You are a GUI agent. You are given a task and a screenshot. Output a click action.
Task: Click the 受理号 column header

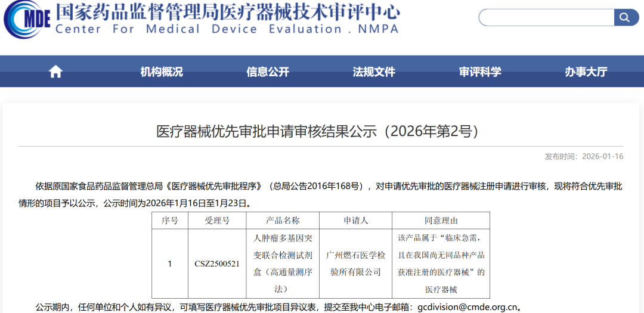(x=217, y=221)
